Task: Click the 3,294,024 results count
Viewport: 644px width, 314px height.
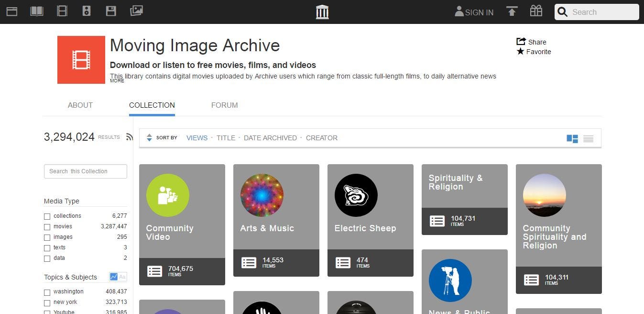Action: click(69, 137)
